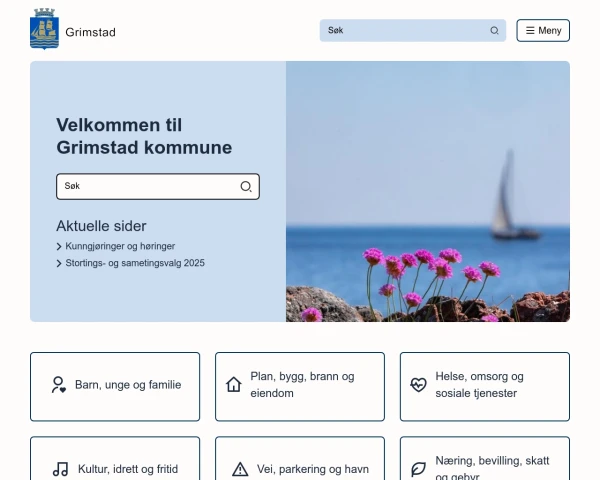Image resolution: width=600 pixels, height=480 pixels.
Task: Open Helse, omsorg og sosiale tjenester card
Action: tap(485, 387)
